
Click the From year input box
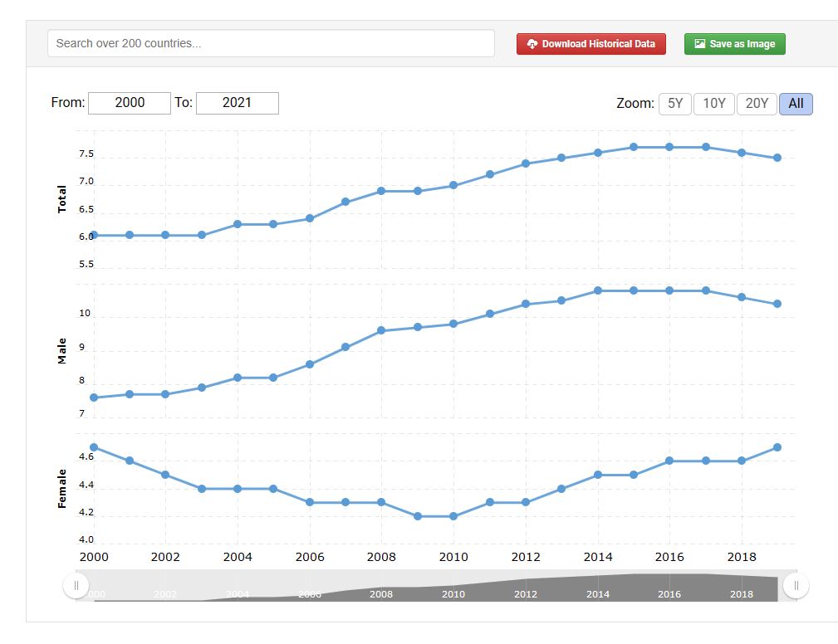tap(130, 103)
